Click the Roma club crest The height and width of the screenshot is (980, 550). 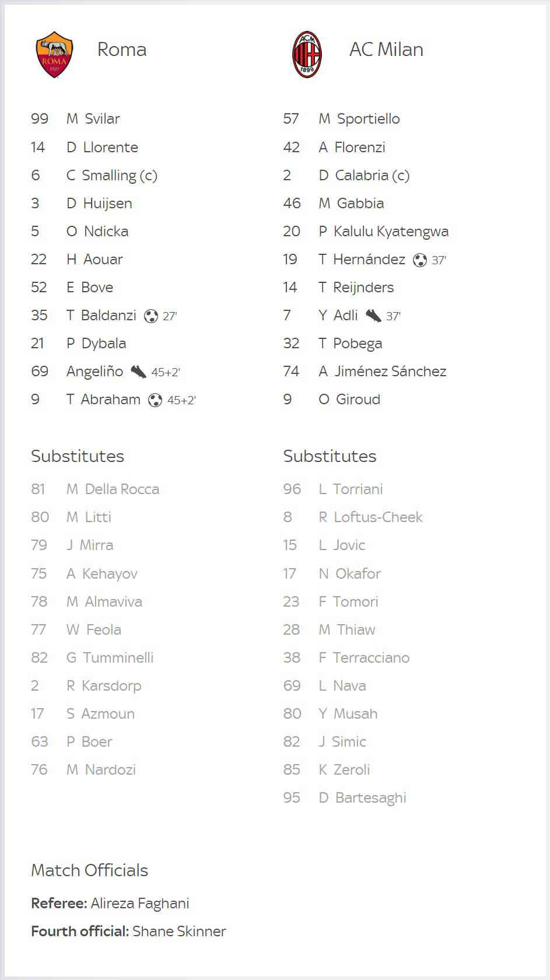coord(54,54)
